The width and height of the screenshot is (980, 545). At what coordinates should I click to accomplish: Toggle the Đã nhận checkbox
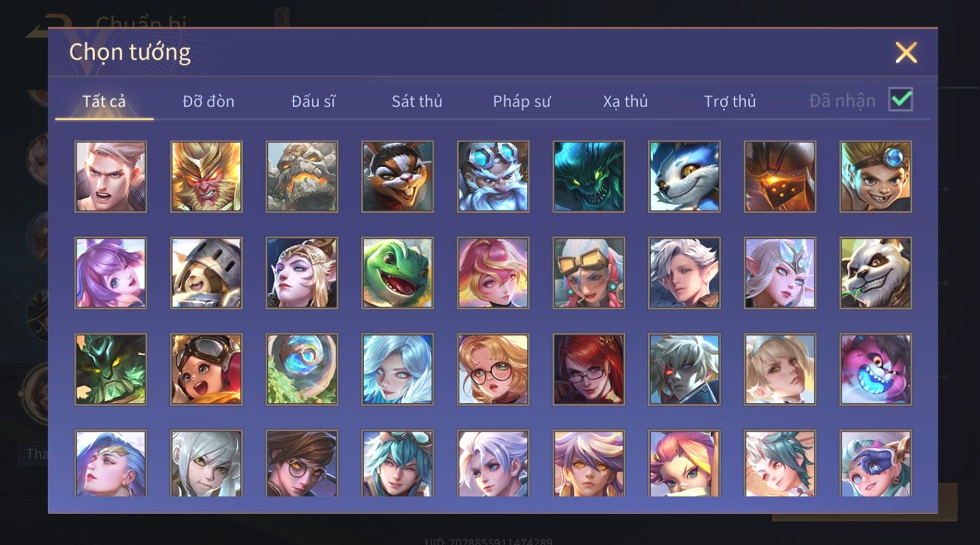[x=901, y=100]
